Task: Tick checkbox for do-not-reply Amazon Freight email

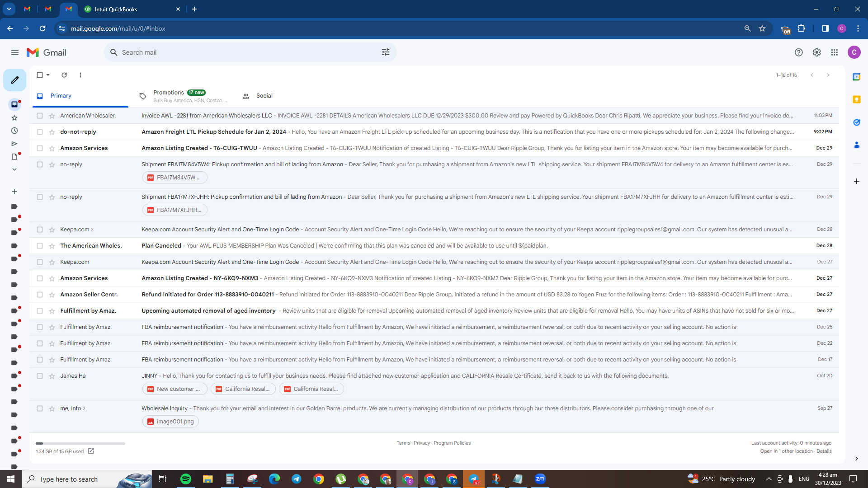Action: [40, 132]
